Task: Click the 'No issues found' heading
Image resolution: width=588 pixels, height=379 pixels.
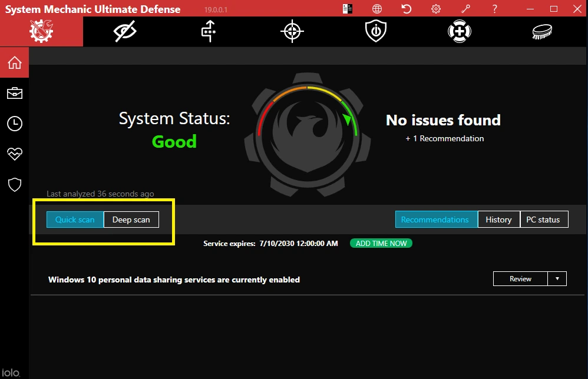Action: click(x=443, y=120)
